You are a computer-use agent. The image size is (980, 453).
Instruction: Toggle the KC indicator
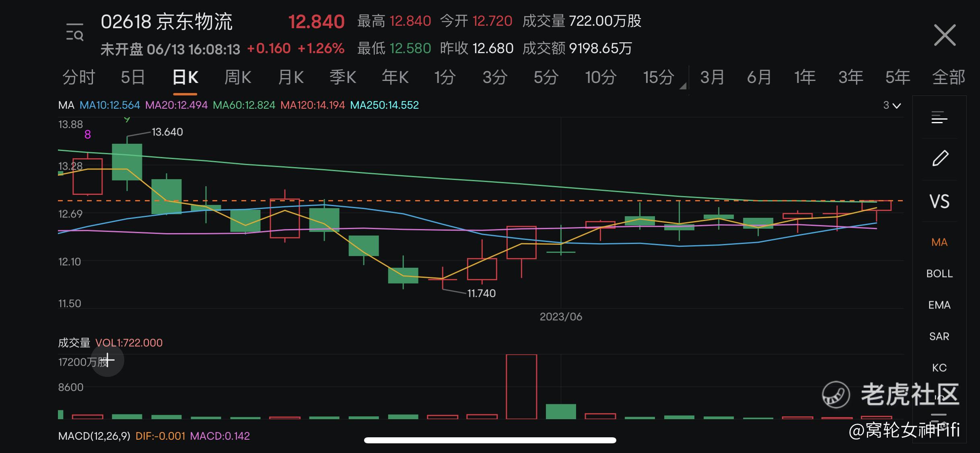939,368
